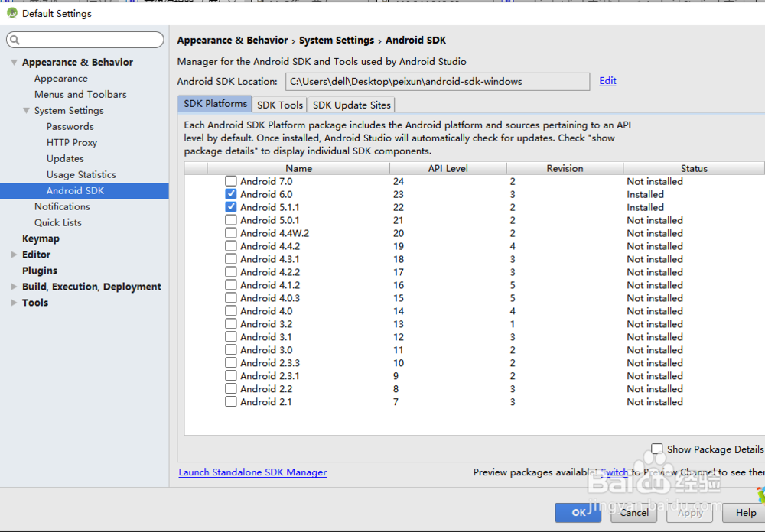
Task: Check the Android 4.0.3 checkbox
Action: coord(231,298)
